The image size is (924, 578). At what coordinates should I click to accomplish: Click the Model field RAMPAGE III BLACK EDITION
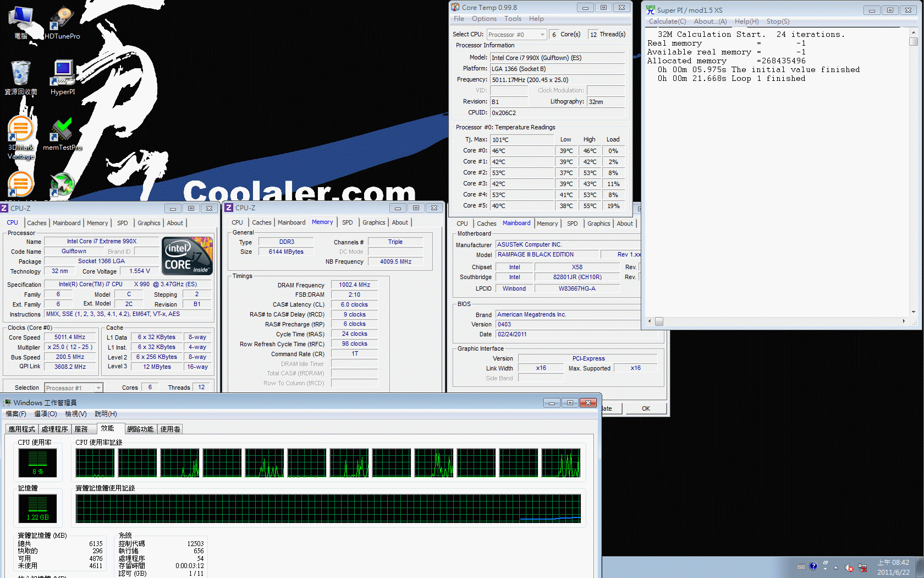(x=547, y=255)
